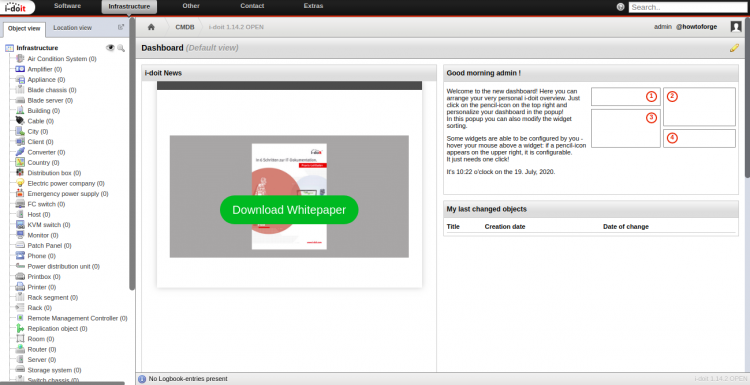Click the sidebar vertical scrollbar
Image resolution: width=750 pixels, height=385 pixels.
coord(132,154)
